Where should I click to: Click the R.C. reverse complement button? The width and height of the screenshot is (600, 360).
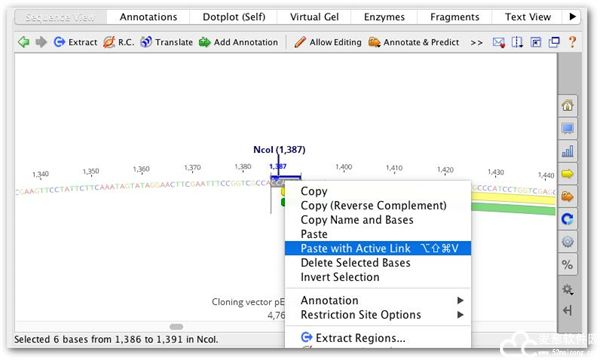119,42
